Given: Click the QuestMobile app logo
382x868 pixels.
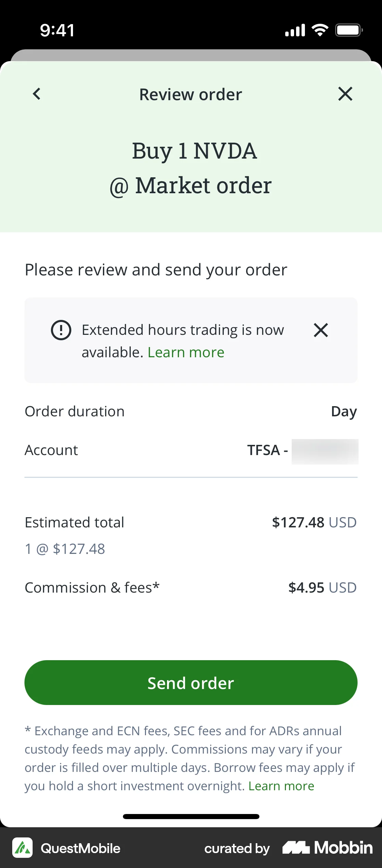Looking at the screenshot, I should click(22, 848).
